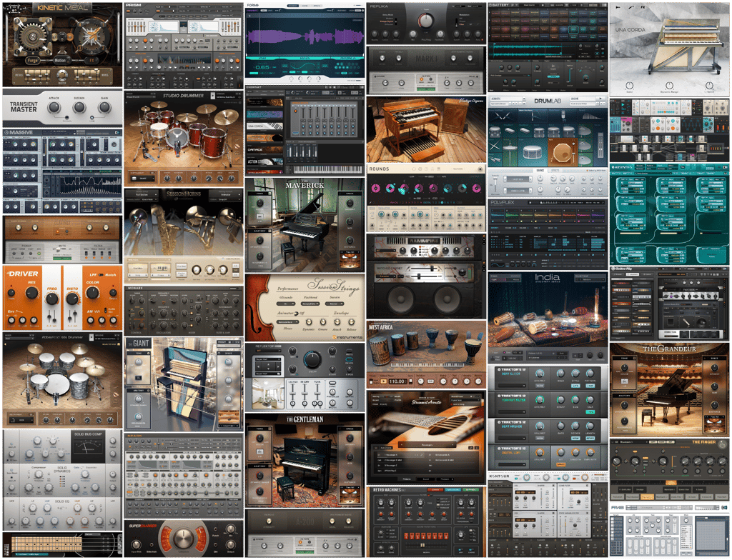Toggle the Transient Master Smooth switch
The image size is (732, 560).
[66, 118]
